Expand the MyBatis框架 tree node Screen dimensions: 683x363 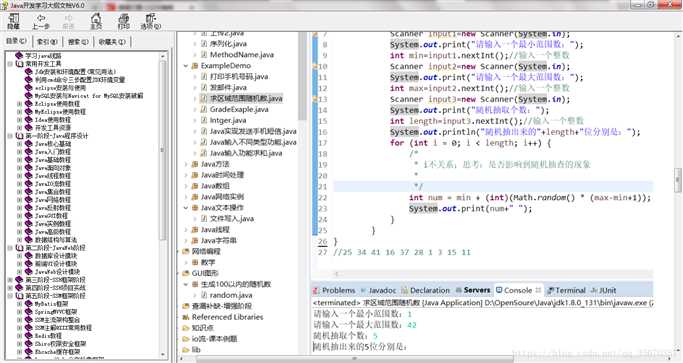point(19,304)
